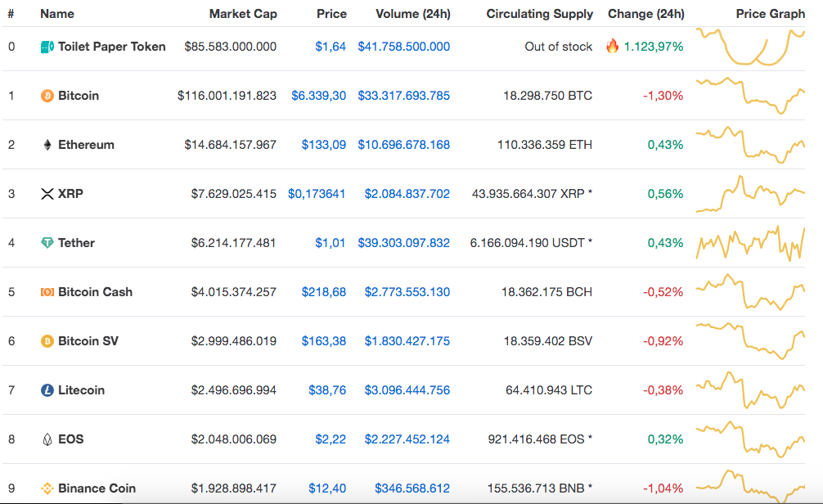Click the Bitcoin Cash price $218,68
The image size is (823, 504).
coord(324,292)
